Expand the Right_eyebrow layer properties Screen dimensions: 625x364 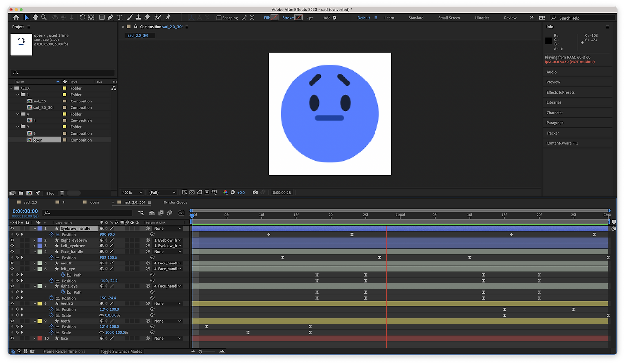pyautogui.click(x=34, y=240)
